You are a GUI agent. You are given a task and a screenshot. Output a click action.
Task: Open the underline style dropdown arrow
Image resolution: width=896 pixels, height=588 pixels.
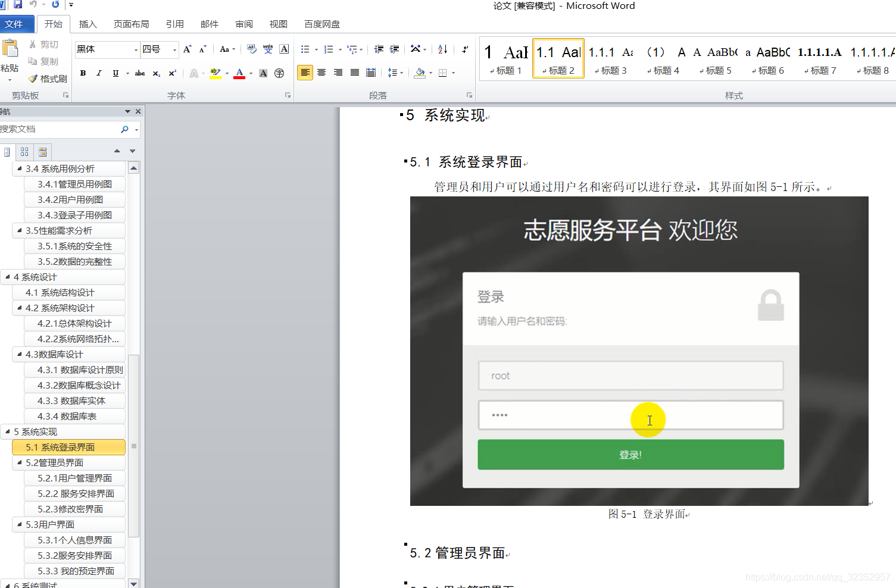(127, 73)
